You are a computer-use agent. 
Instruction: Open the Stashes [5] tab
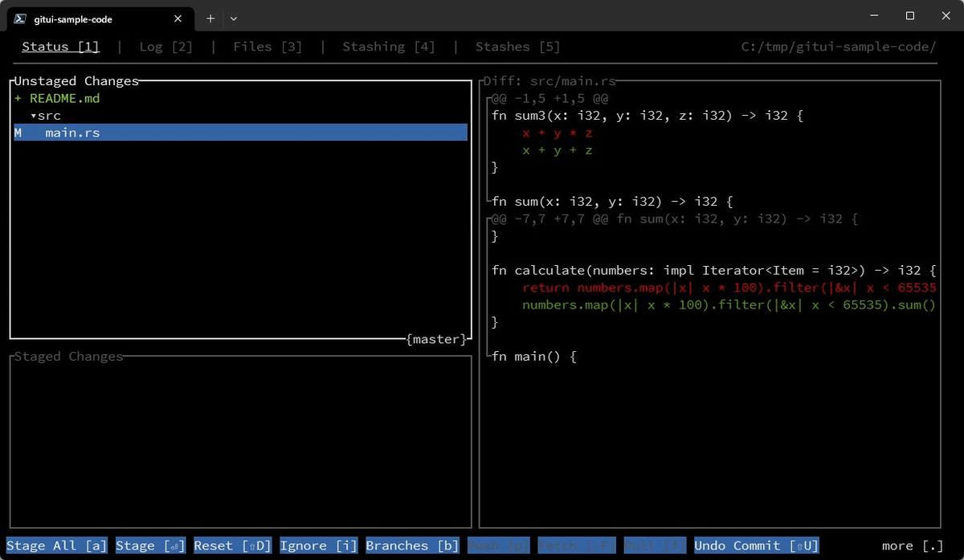click(x=518, y=47)
